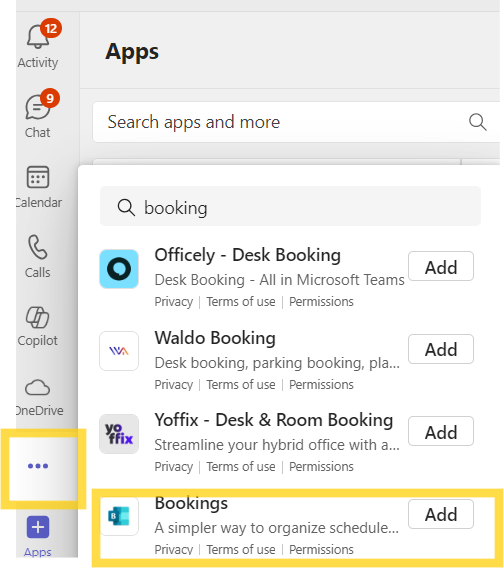The height and width of the screenshot is (568, 504).
Task: Add the Officely - Desk Booking app
Action: pyautogui.click(x=441, y=266)
